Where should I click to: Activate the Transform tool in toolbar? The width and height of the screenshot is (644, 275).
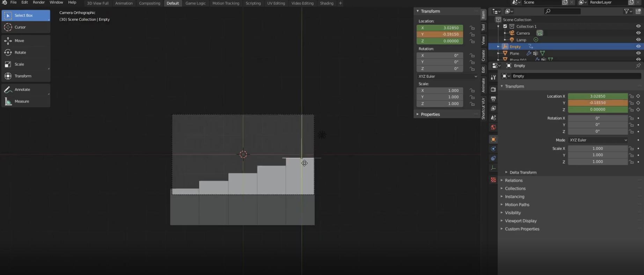[26, 76]
